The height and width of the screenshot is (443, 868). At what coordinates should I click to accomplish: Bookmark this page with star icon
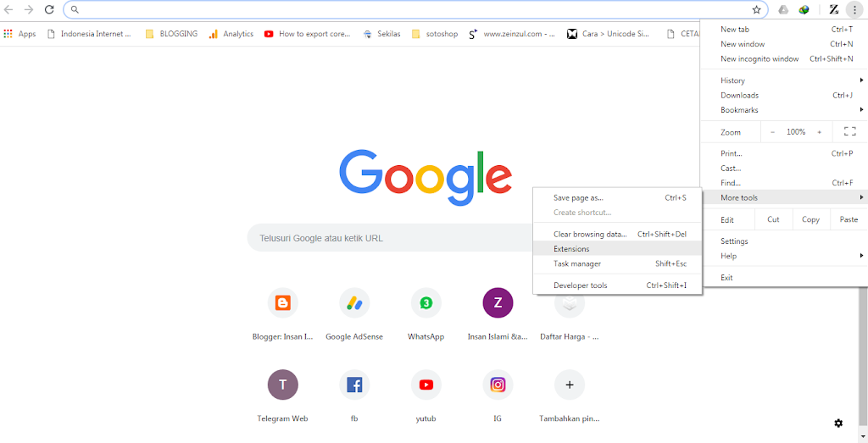756,9
